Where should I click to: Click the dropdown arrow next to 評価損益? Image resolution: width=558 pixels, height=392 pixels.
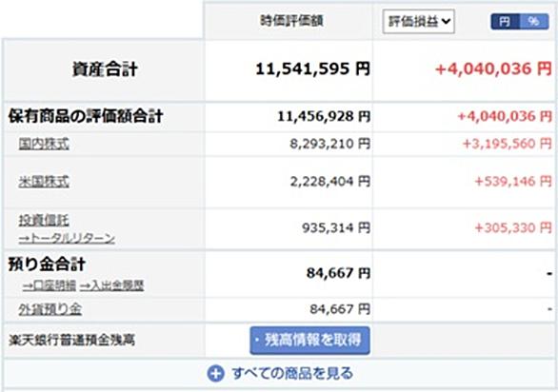(446, 22)
